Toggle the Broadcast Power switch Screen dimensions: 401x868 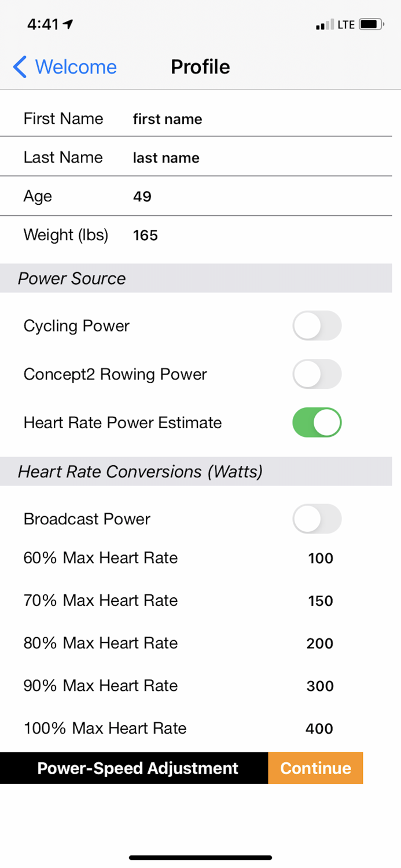pos(317,519)
